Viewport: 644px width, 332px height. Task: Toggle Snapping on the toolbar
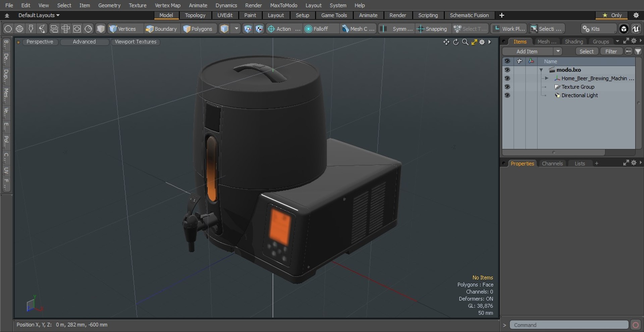point(432,29)
